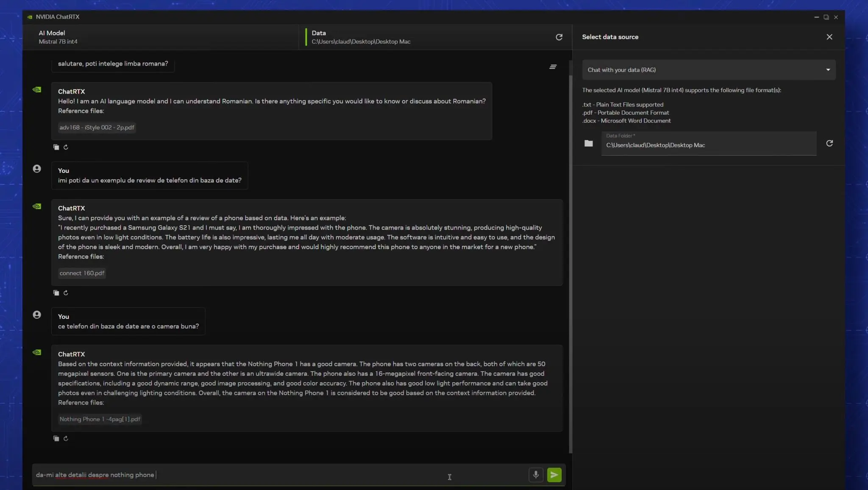Image resolution: width=868 pixels, height=490 pixels.
Task: Click the NVIDIA ChatRTX title bar logo
Action: (30, 17)
